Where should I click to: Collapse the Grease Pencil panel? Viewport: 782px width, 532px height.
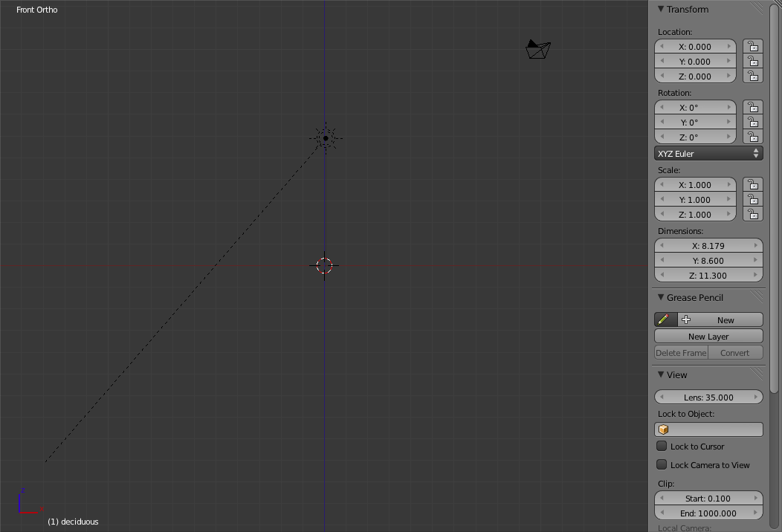661,297
